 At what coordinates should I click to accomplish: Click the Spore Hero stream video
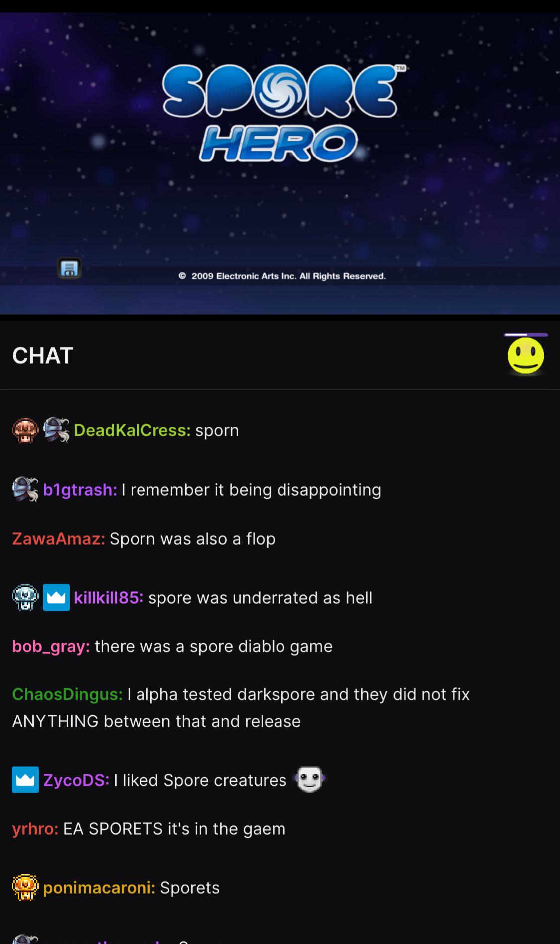coord(280,163)
